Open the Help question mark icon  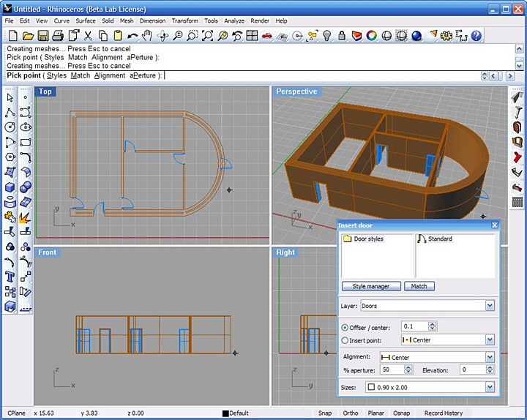[476, 35]
